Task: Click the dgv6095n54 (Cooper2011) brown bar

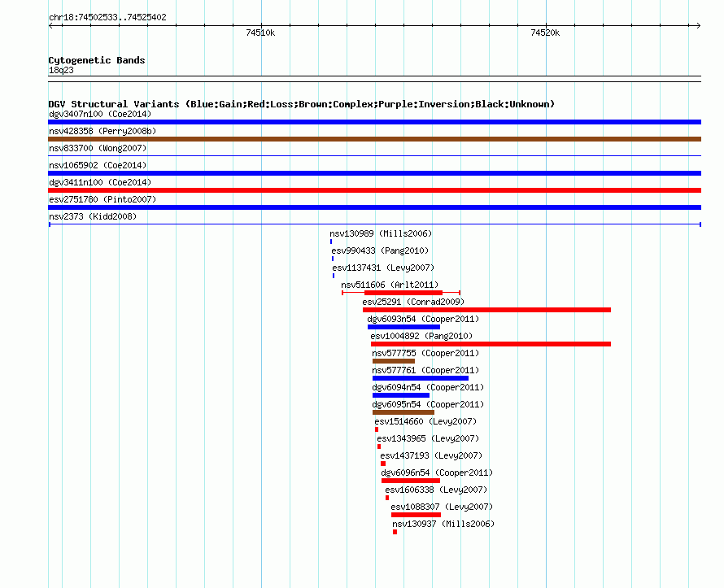Action: point(403,412)
